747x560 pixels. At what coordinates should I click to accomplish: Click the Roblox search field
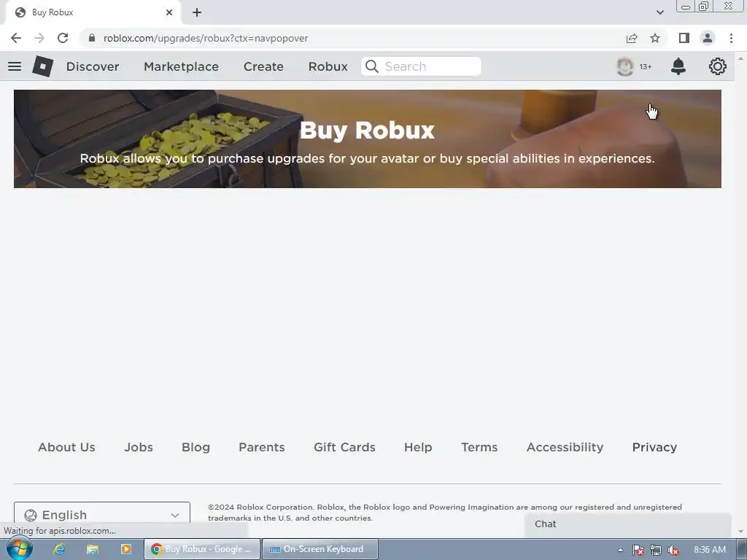421,66
